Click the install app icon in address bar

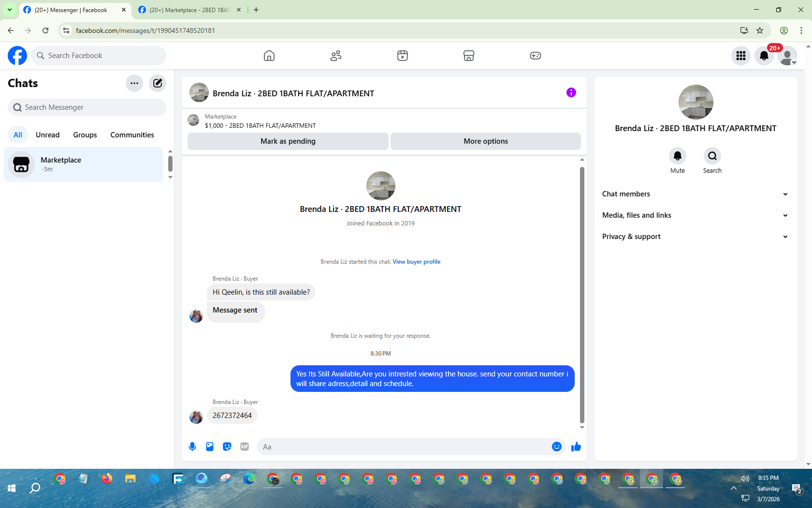(x=744, y=30)
